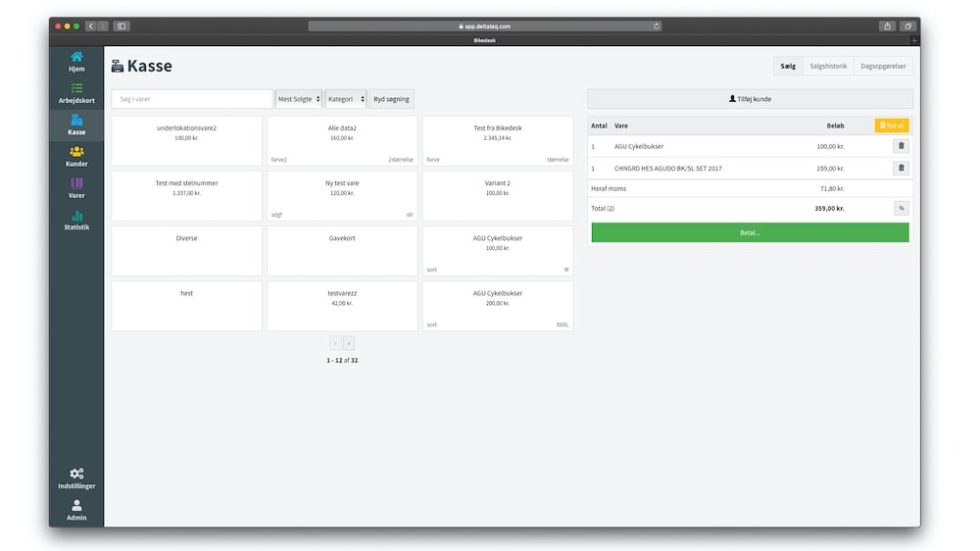Remove CHNGRD HES AGUDO item from cart

tap(902, 168)
